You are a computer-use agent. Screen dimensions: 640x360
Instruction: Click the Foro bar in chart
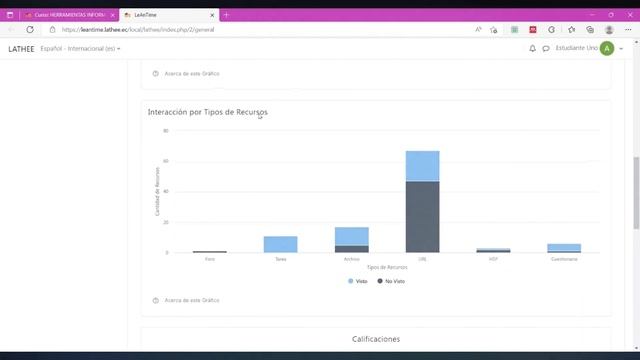click(x=209, y=252)
